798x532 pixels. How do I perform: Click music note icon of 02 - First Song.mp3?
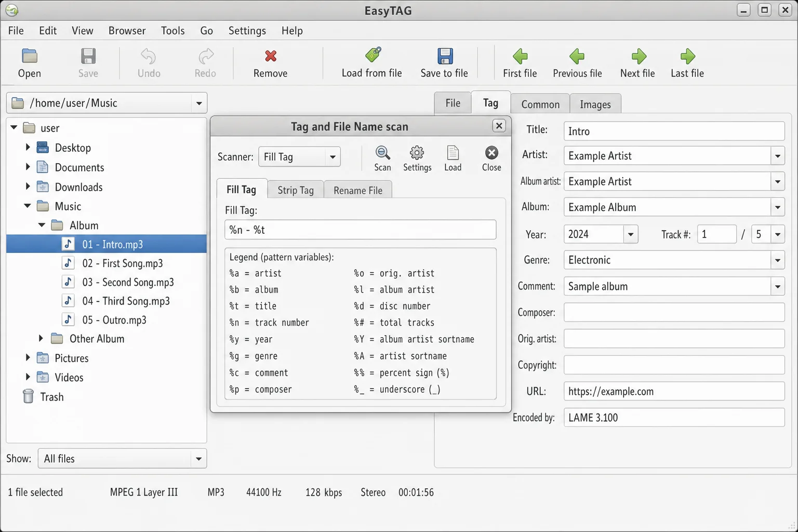tap(68, 263)
